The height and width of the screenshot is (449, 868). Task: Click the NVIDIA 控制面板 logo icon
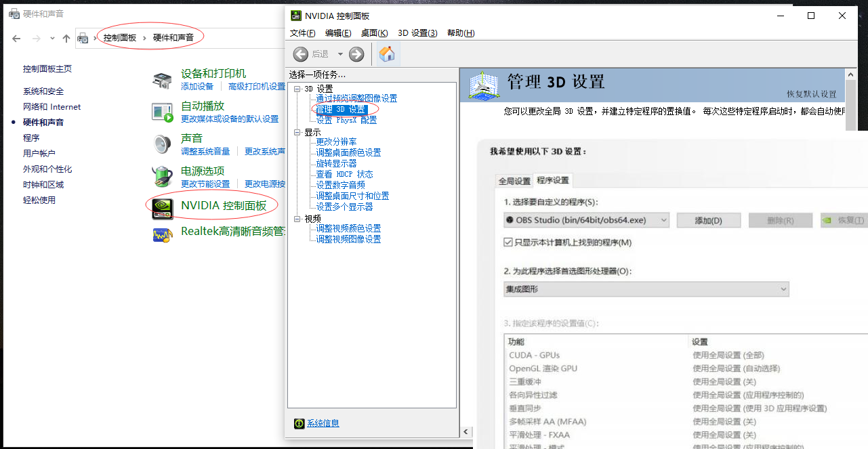163,208
